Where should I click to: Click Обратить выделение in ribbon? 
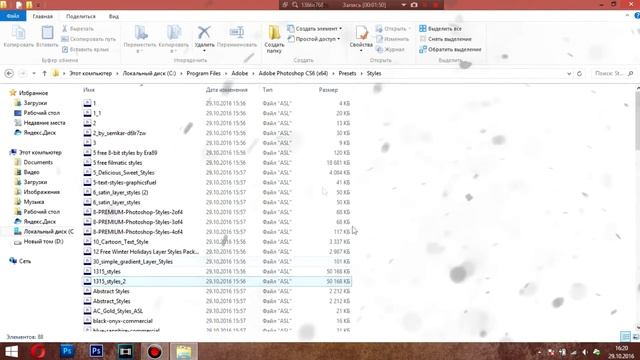coord(450,49)
